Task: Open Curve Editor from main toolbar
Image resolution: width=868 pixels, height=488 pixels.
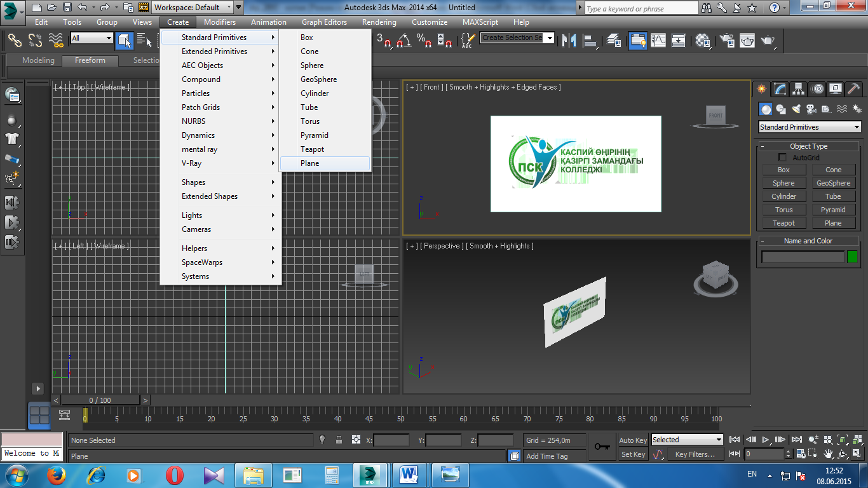Action: 658,40
